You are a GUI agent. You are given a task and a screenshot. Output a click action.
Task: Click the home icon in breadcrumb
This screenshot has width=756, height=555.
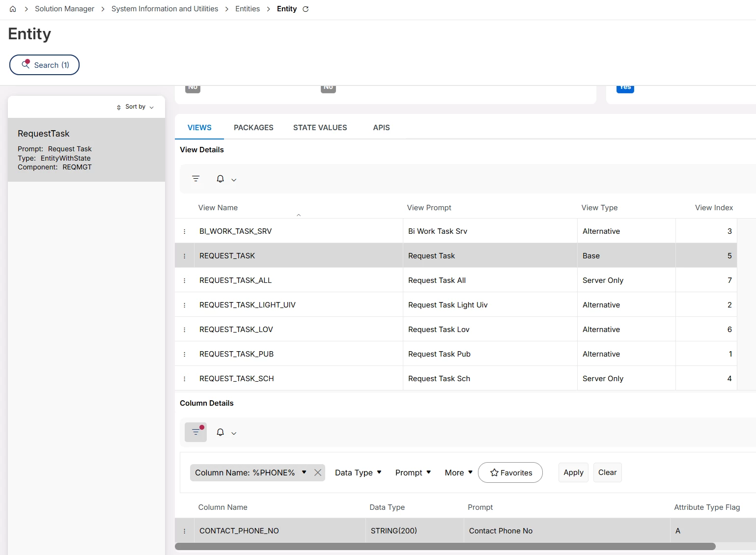(x=13, y=9)
